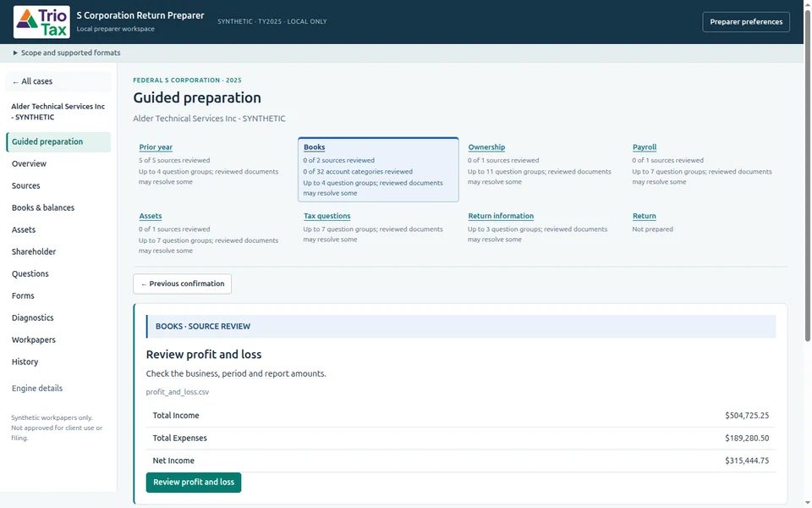812x508 pixels.
Task: Select Guided preparation in sidebar
Action: [x=58, y=142]
